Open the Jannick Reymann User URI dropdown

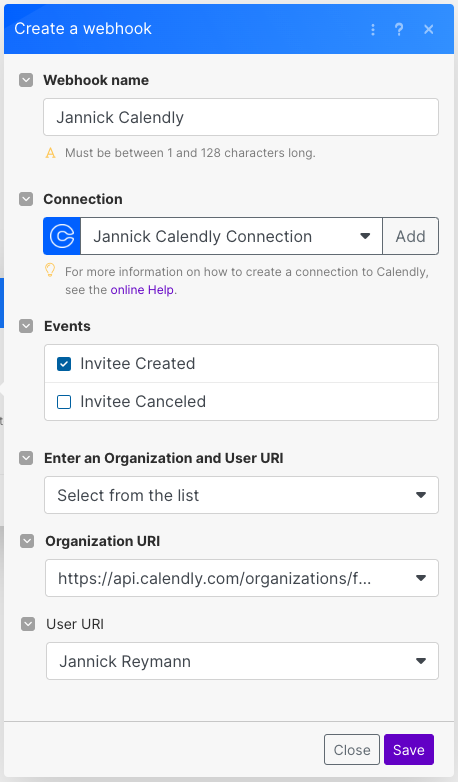click(x=242, y=661)
